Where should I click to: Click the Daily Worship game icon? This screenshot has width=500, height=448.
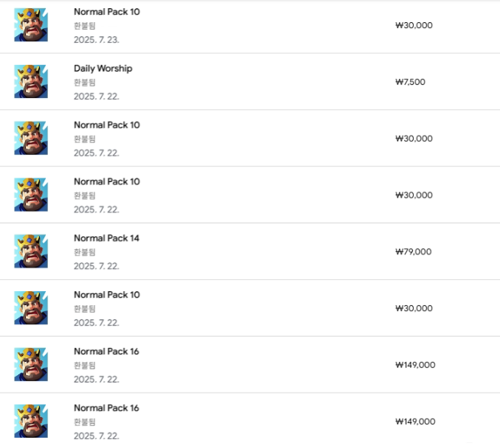(31, 82)
